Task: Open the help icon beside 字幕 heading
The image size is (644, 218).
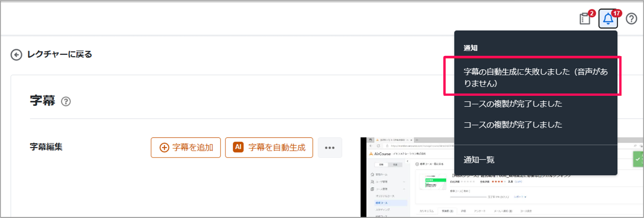Action: tap(66, 102)
